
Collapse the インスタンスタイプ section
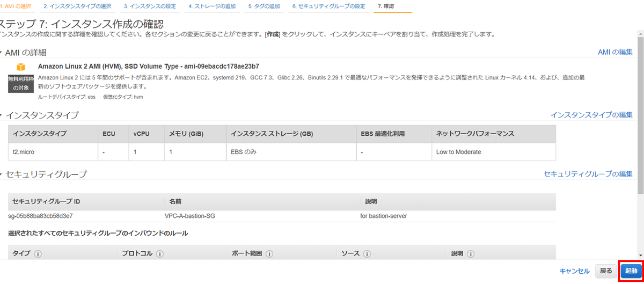coord(1,115)
